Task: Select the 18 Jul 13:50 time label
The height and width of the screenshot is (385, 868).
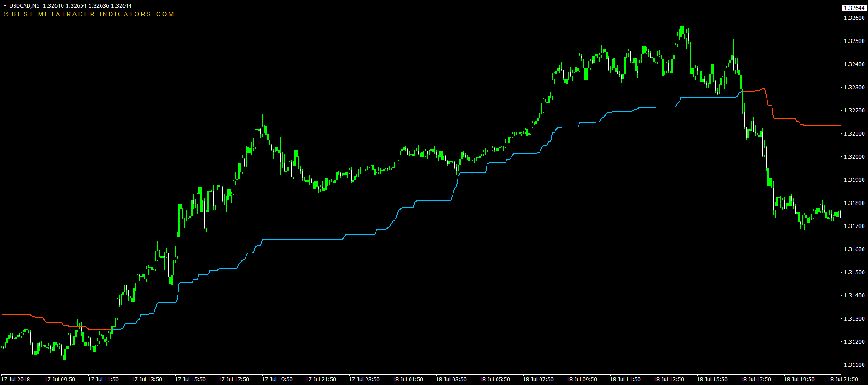Action: [x=669, y=380]
